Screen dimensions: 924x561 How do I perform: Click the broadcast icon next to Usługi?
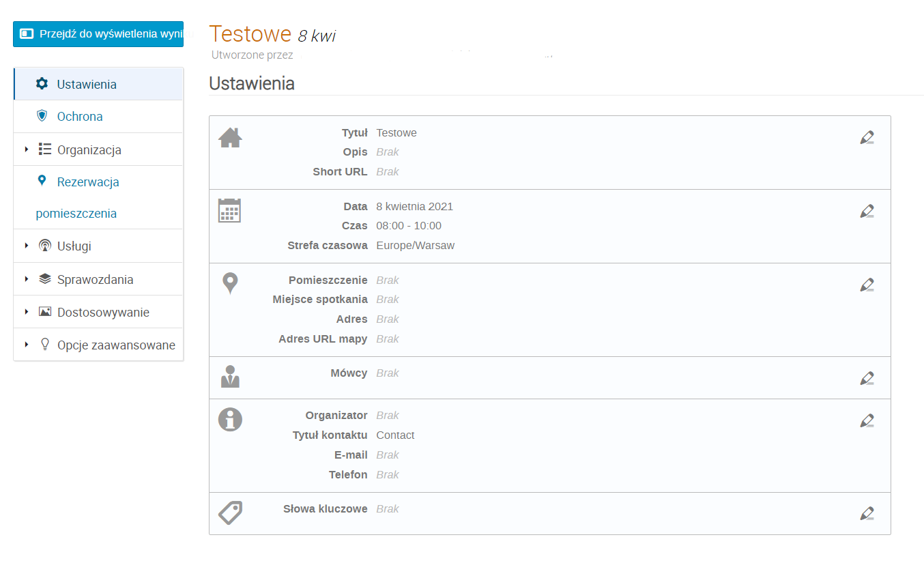[x=45, y=246]
